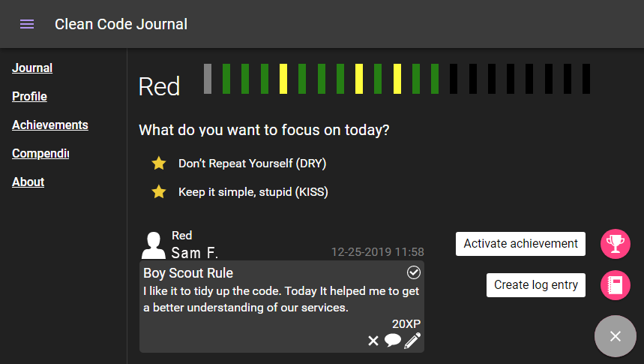Viewport: 644px width, 364px height.
Task: Click Don't Repeat Yourself (DRY) text
Action: (252, 164)
